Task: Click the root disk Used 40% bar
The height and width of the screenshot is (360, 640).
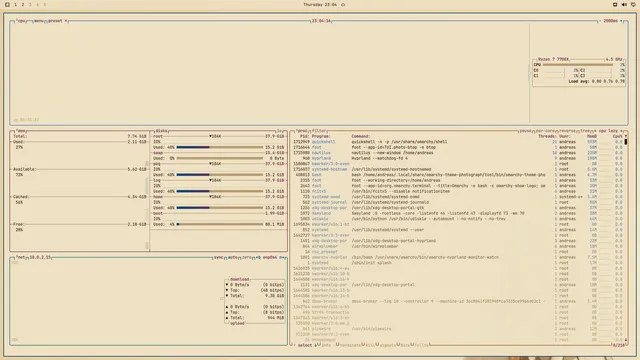Action: pos(220,147)
